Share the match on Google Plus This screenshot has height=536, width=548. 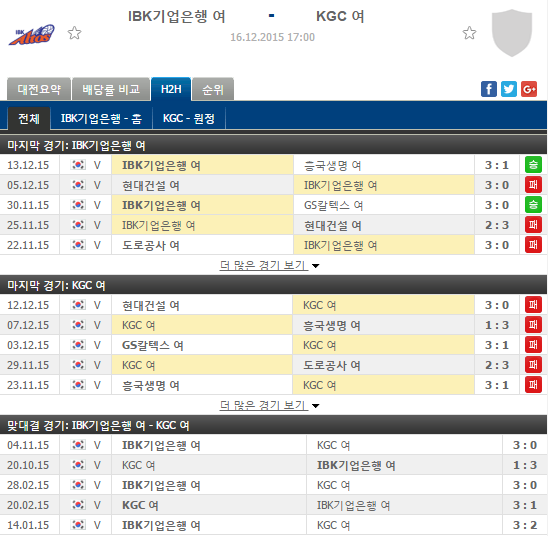pyautogui.click(x=528, y=89)
